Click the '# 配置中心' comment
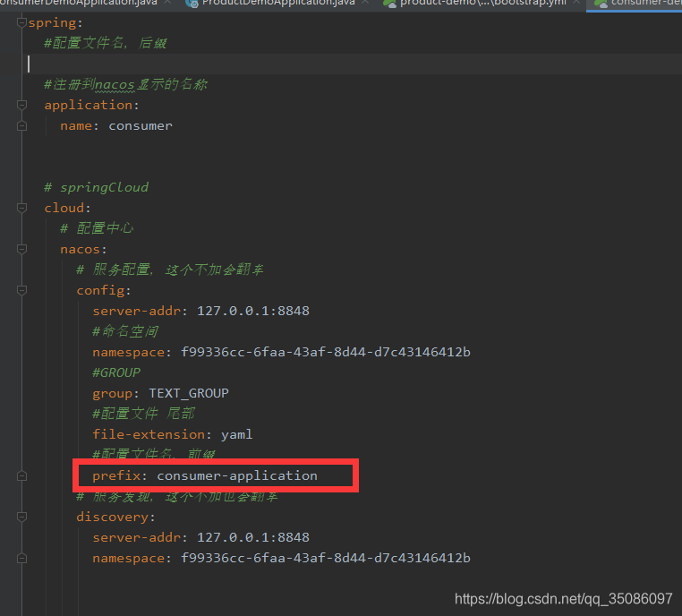Viewport: 682px width, 616px height. pyautogui.click(x=97, y=228)
